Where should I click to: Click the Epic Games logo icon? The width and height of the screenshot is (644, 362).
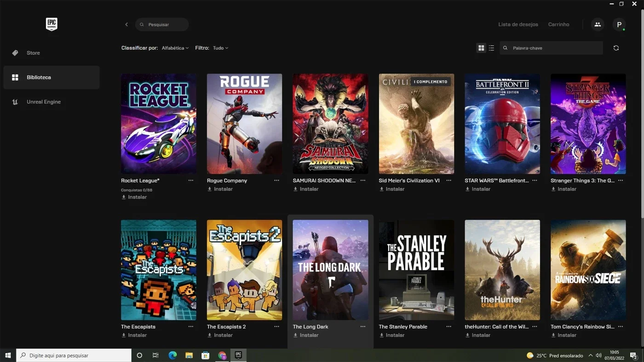51,24
